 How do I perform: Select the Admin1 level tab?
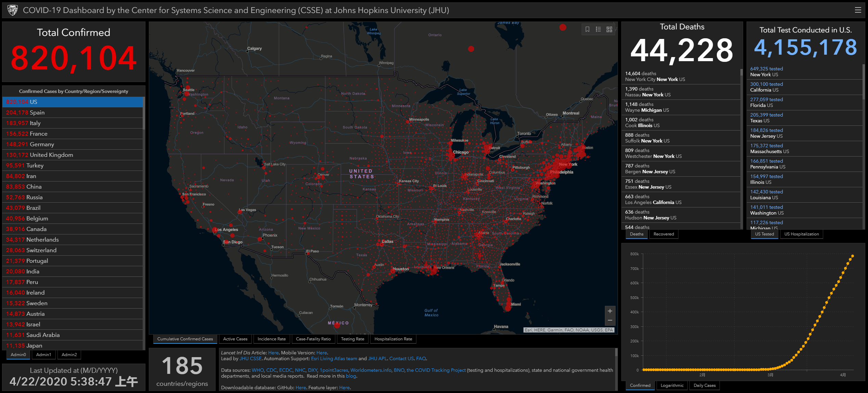(43, 355)
